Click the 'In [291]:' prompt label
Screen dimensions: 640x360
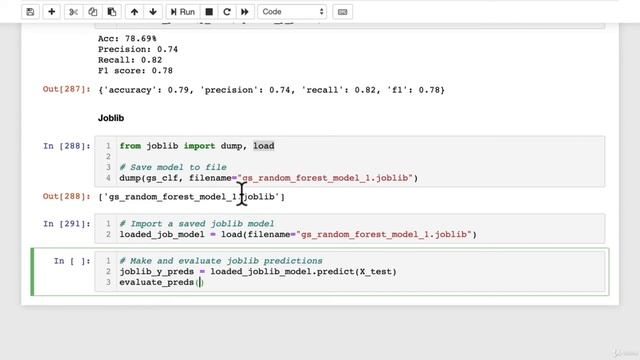[67, 224]
